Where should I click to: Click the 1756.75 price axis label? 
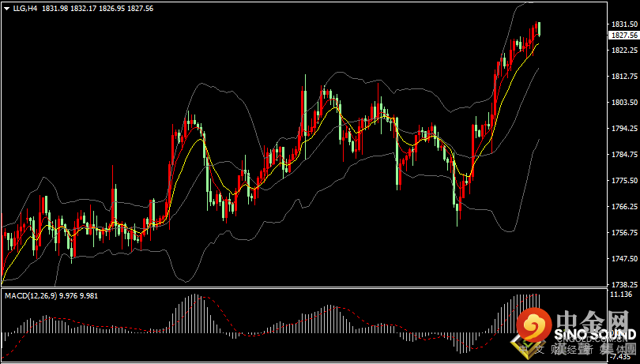(623, 233)
